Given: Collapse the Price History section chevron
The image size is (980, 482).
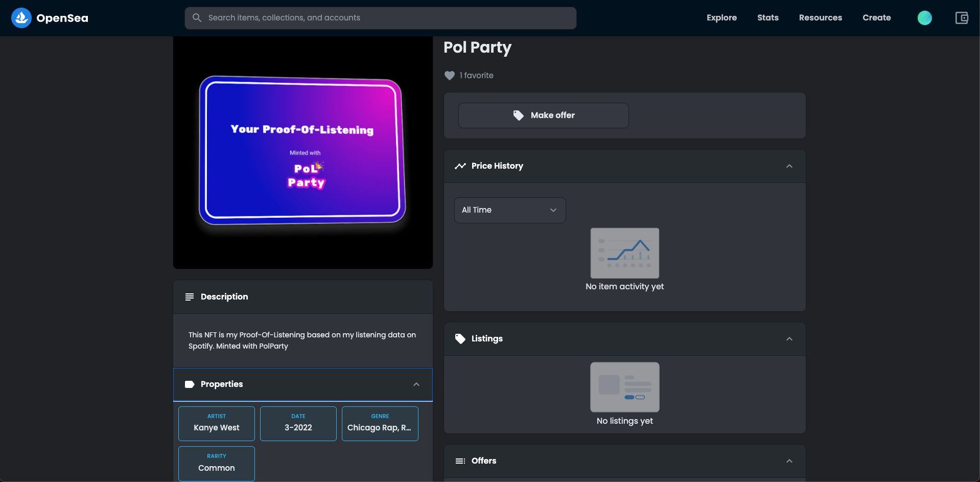Looking at the screenshot, I should click(789, 166).
